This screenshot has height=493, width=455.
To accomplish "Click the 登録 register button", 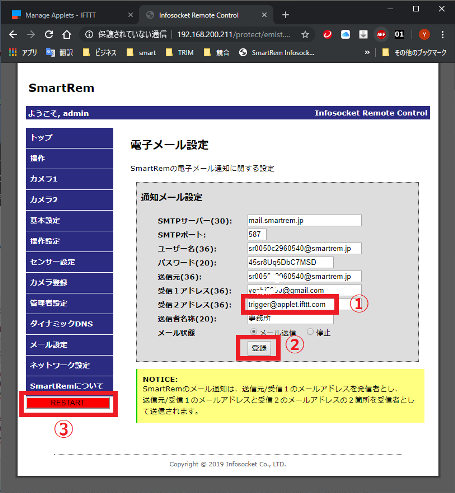I will tap(259, 348).
